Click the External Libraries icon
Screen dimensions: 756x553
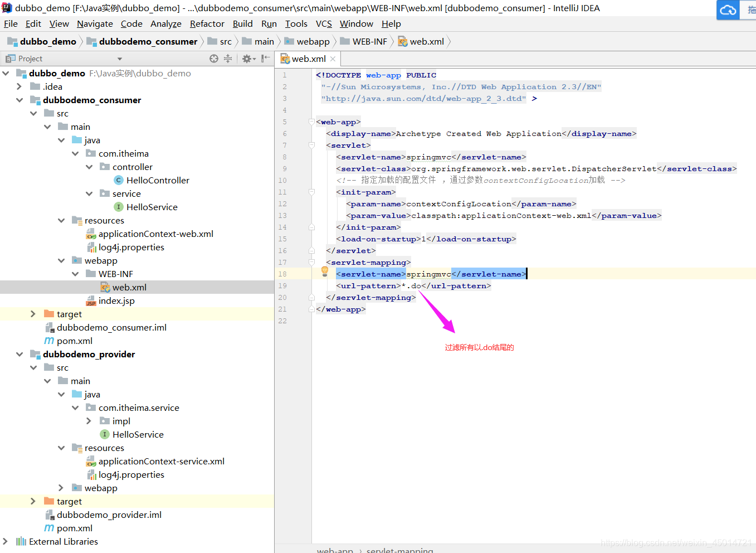coord(21,541)
